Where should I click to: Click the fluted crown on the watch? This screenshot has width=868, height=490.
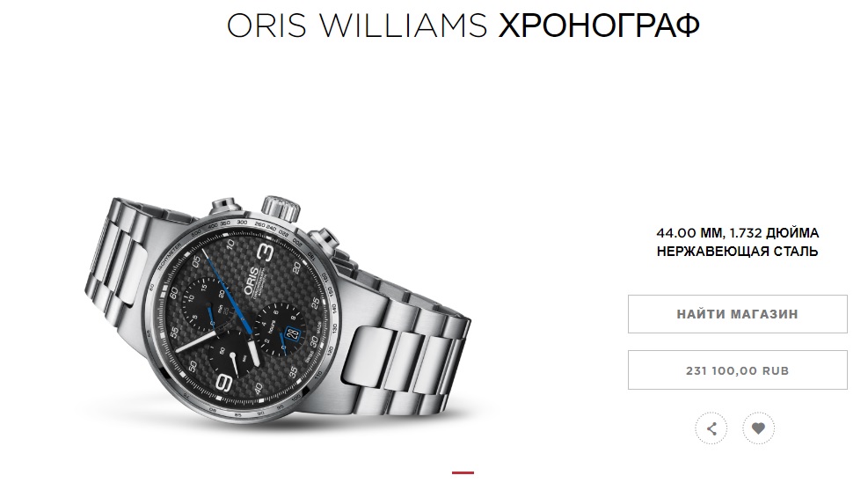point(281,208)
